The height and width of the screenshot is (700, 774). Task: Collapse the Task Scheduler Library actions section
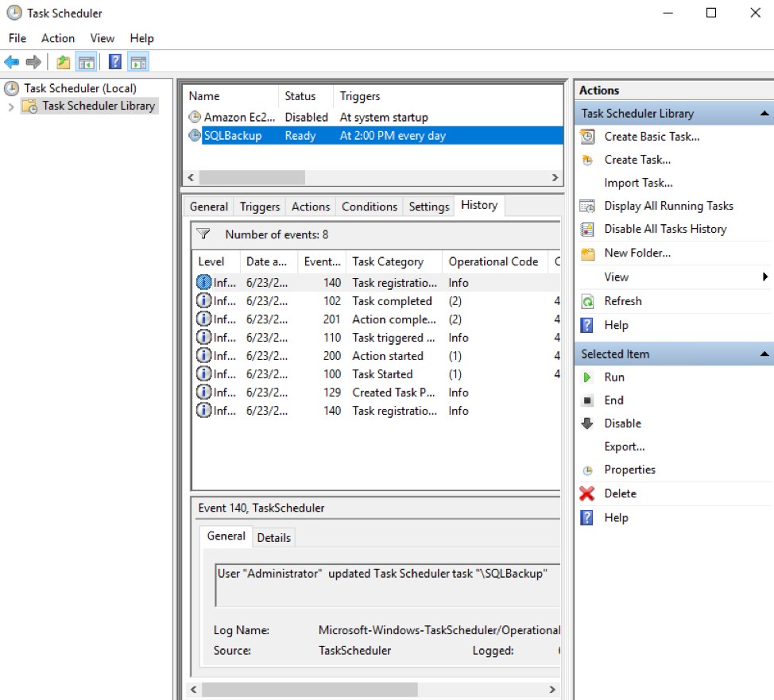coord(764,113)
